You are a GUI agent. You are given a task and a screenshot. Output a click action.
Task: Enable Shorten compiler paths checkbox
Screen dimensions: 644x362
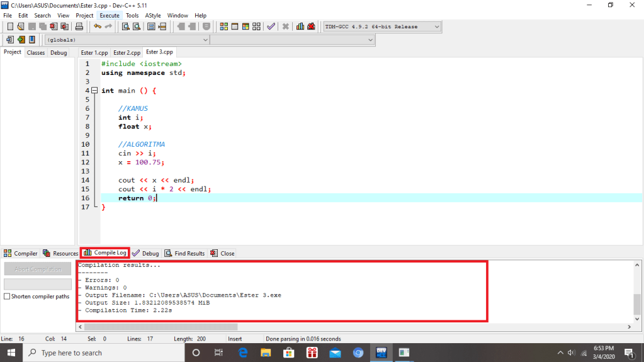point(8,297)
